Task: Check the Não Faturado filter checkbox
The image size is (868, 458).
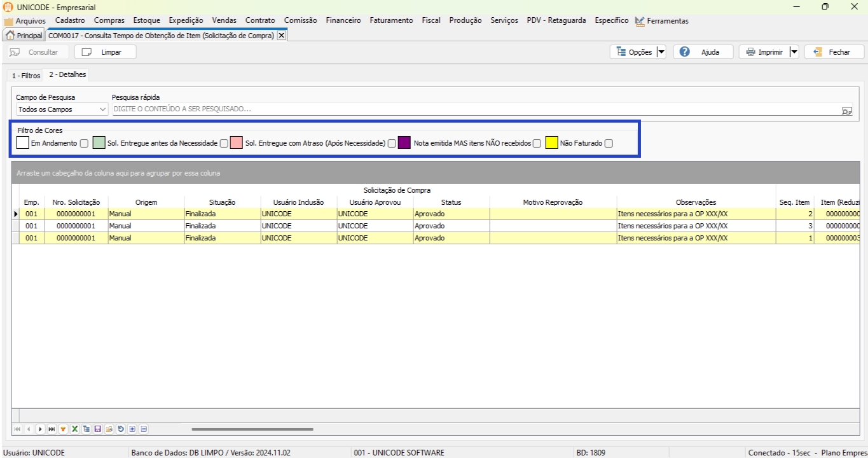Action: [x=609, y=143]
